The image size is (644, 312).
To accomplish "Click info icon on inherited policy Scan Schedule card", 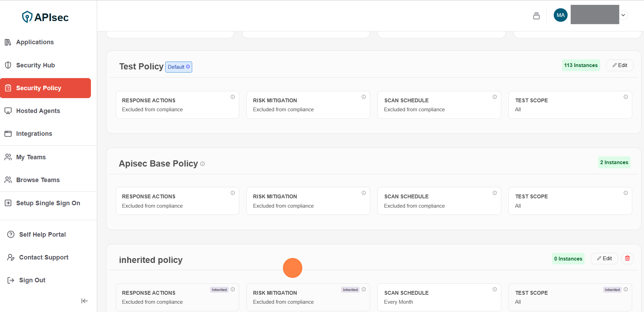I will click(495, 290).
